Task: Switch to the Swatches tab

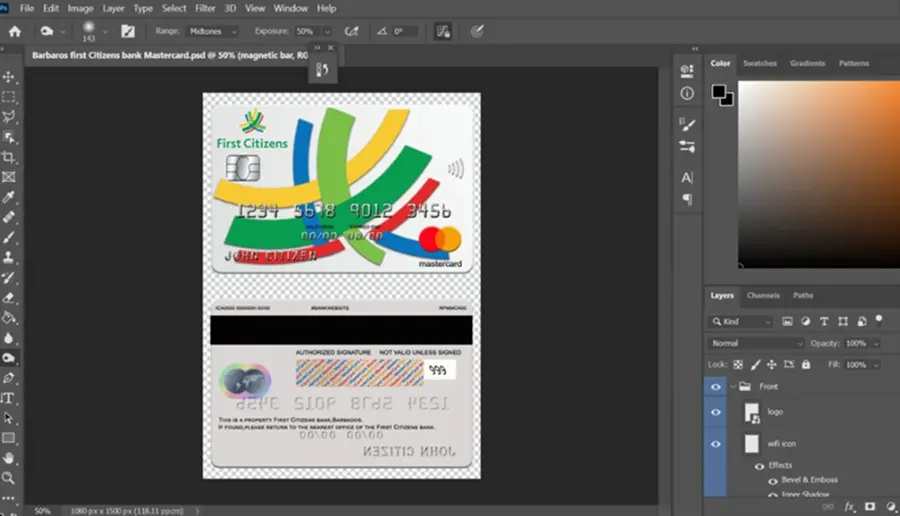Action: coord(759,63)
